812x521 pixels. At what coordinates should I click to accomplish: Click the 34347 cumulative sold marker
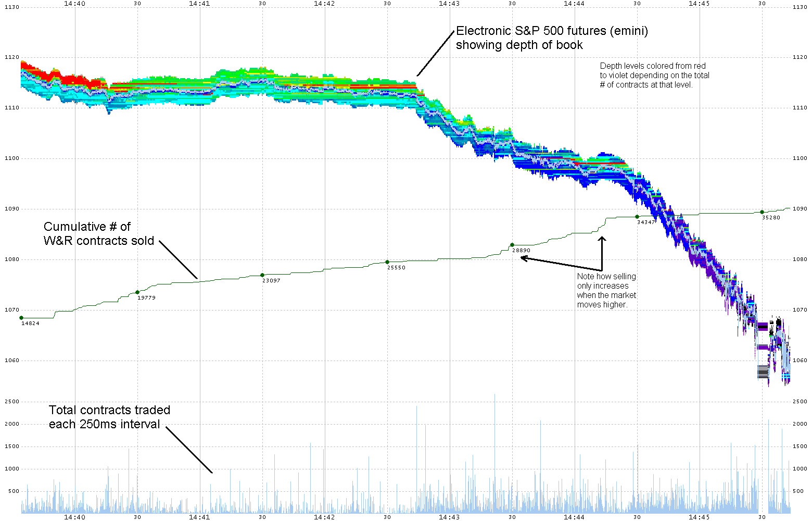tap(637, 217)
